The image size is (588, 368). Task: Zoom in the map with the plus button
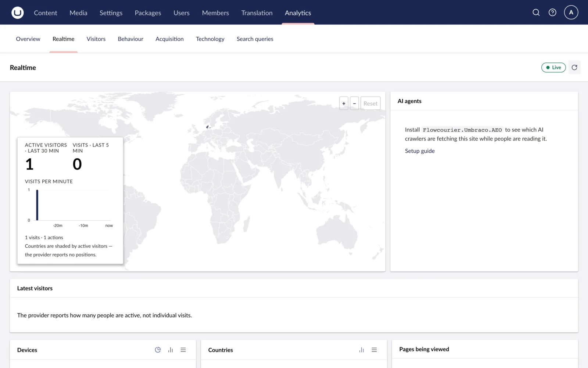point(344,103)
